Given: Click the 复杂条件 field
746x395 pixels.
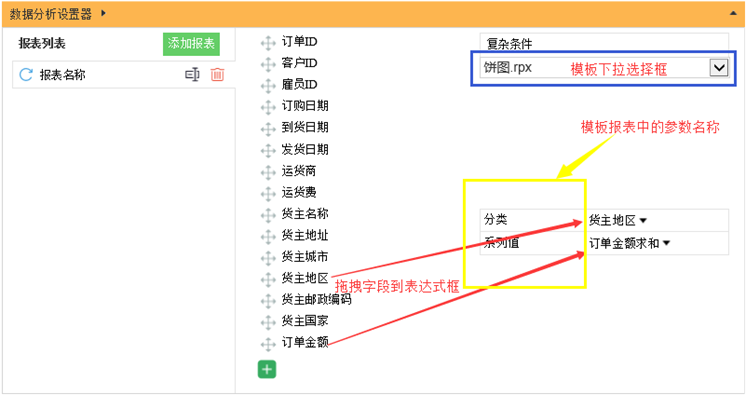Looking at the screenshot, I should point(604,44).
